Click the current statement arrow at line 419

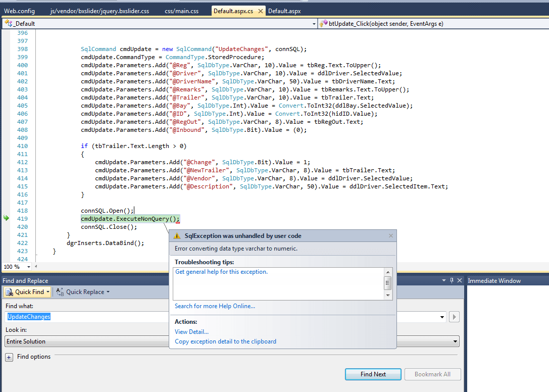point(6,218)
